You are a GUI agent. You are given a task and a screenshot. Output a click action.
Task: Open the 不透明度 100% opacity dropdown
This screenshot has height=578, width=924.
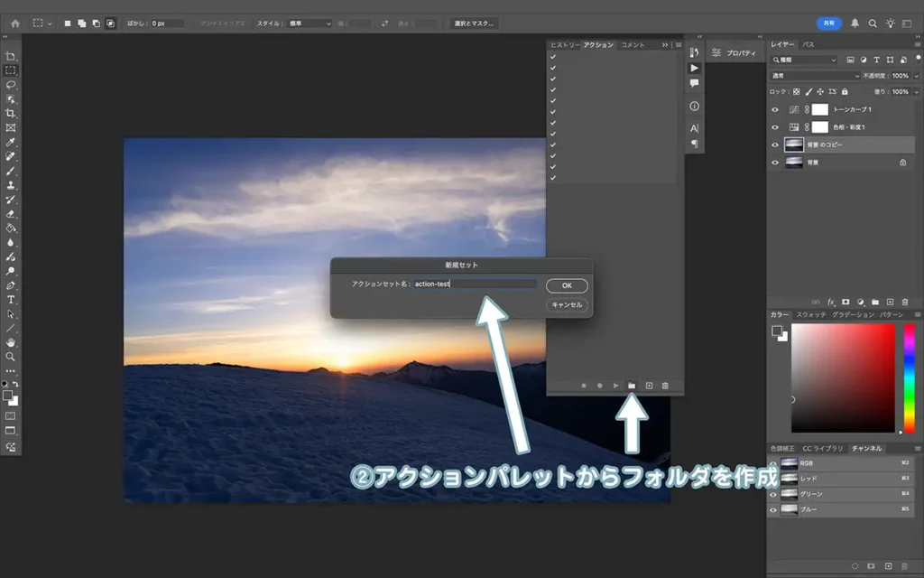(x=900, y=75)
